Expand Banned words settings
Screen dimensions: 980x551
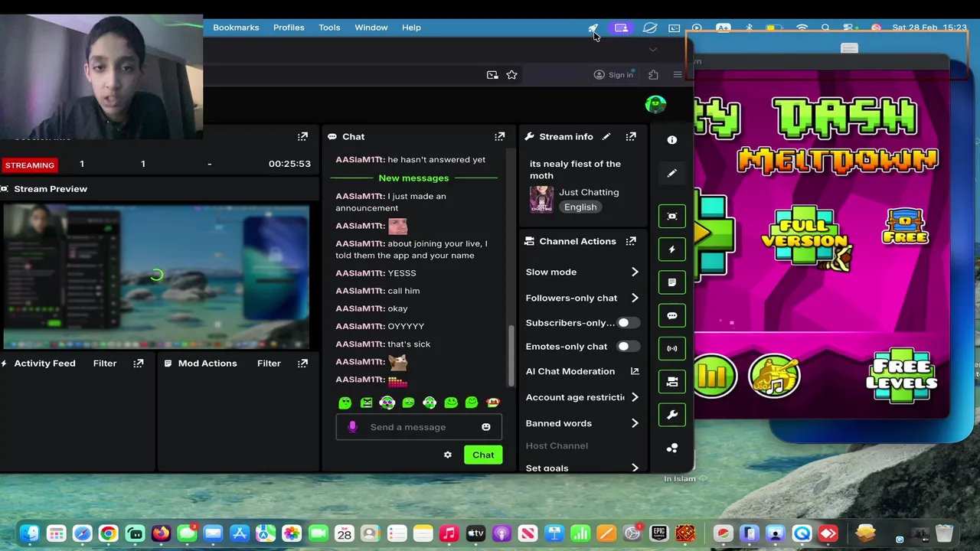635,423
